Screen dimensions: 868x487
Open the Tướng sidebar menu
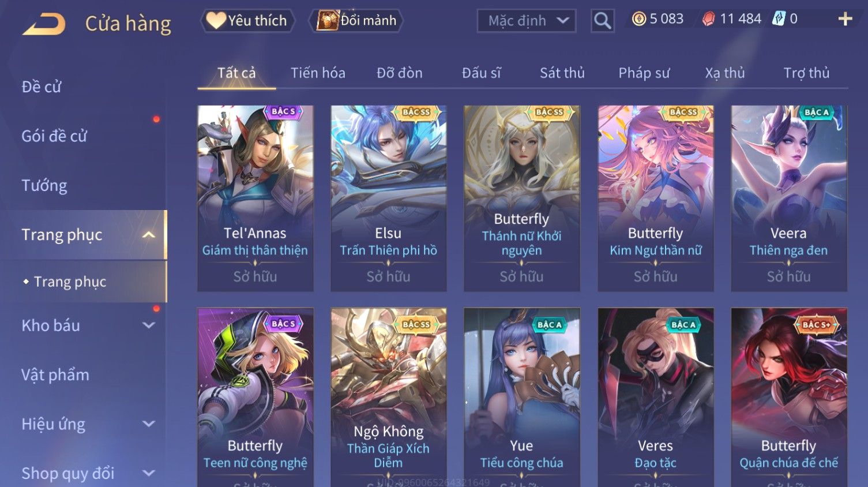tap(44, 186)
